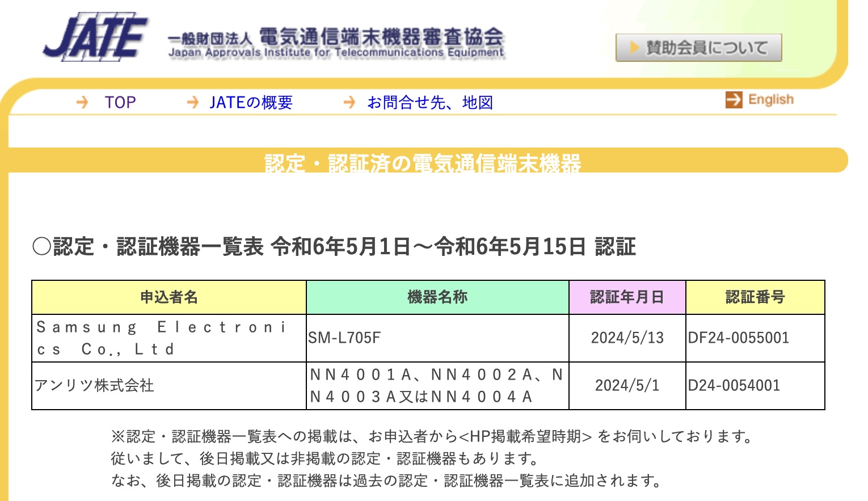Image resolution: width=868 pixels, height=501 pixels.
Task: Select the アンリツ株式会社 applicant cell
Action: [169, 386]
